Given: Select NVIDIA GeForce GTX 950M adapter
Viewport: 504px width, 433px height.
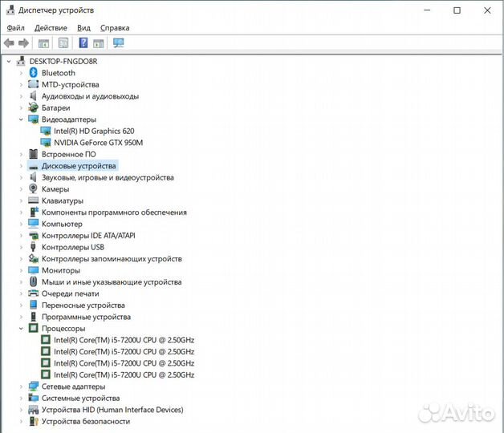Looking at the screenshot, I should tap(98, 142).
